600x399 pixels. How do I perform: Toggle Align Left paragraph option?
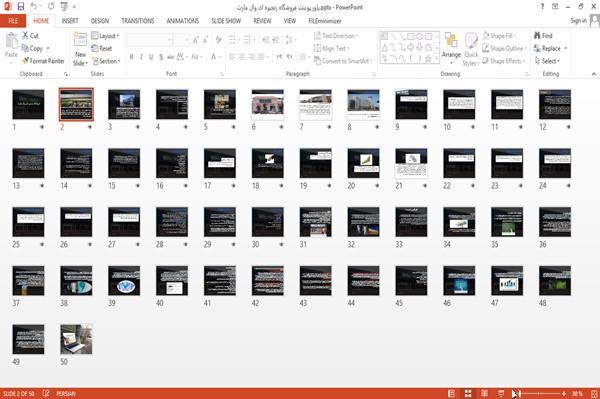(232, 57)
